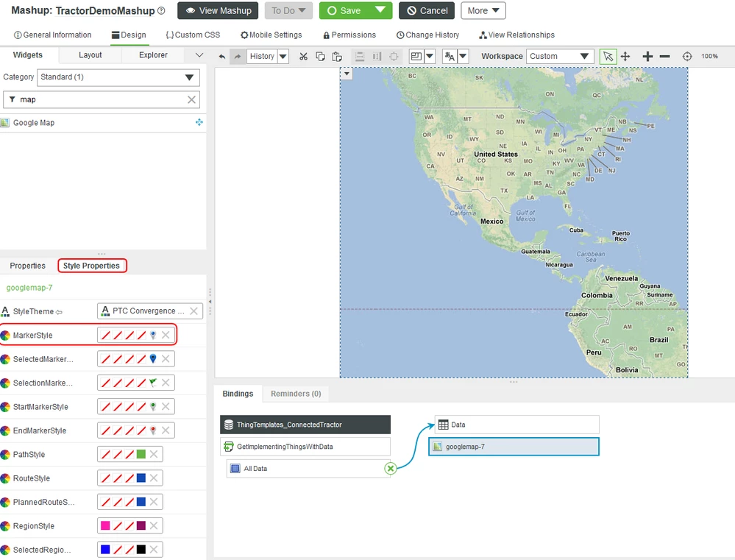Click the cut scissors icon
Screen dimensions: 735x560
(x=303, y=57)
